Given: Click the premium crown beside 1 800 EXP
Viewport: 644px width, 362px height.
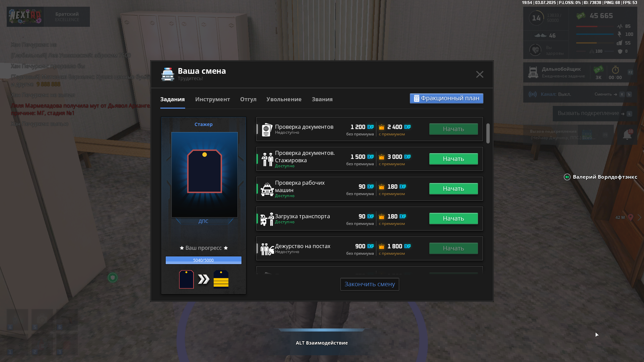Looking at the screenshot, I should (x=382, y=246).
